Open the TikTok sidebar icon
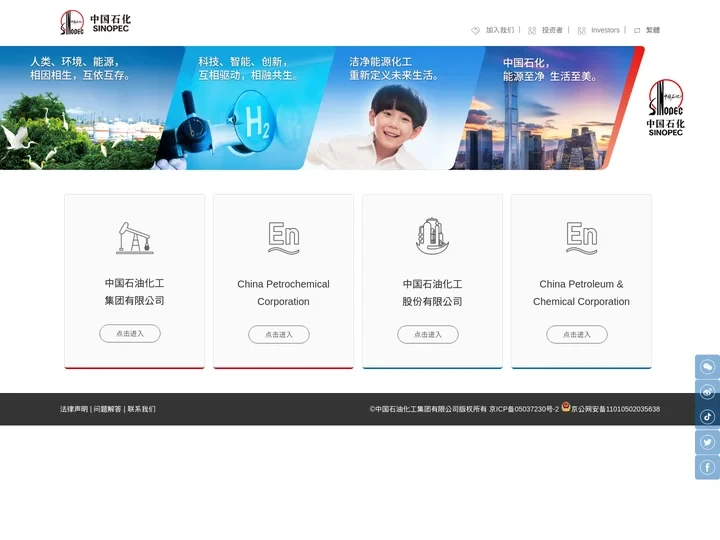This screenshot has width=720, height=540. coord(707,416)
